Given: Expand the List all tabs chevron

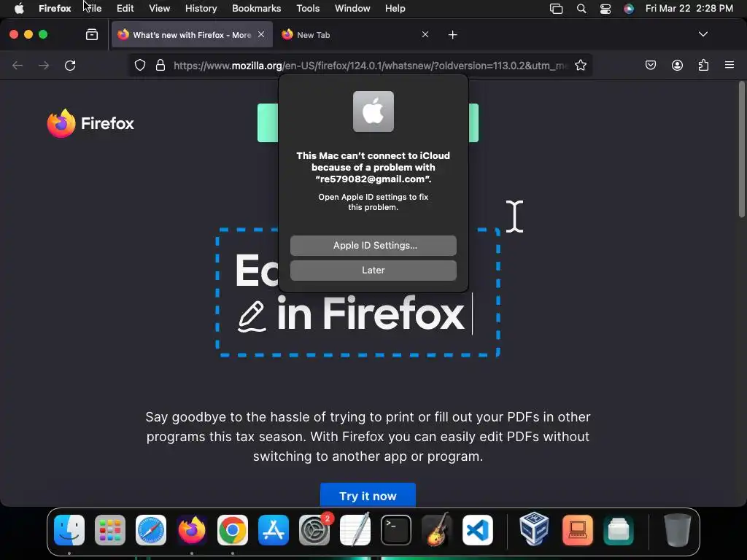Looking at the screenshot, I should pyautogui.click(x=703, y=34).
